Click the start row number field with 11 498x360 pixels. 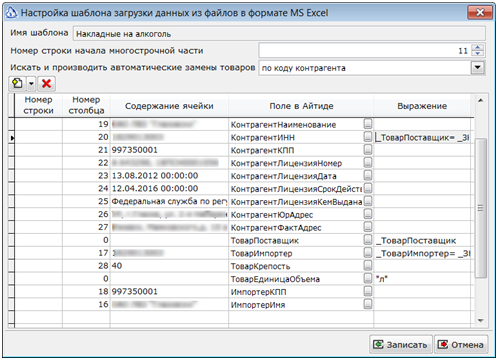[365, 51]
